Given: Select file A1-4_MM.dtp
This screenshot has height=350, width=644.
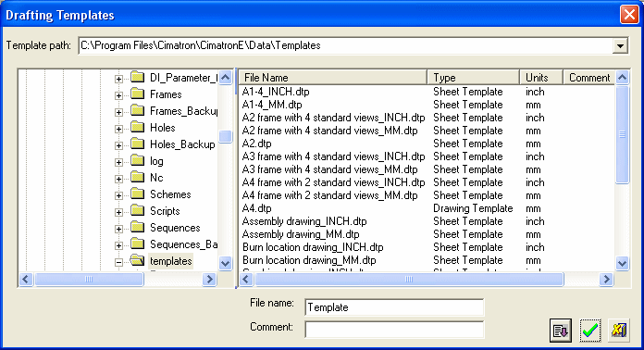Looking at the screenshot, I should point(272,105).
